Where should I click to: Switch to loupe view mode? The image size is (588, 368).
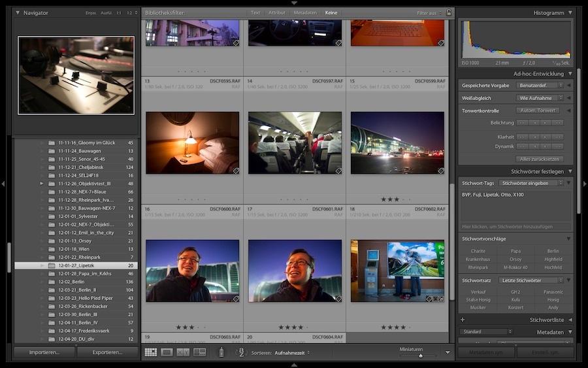click(167, 352)
